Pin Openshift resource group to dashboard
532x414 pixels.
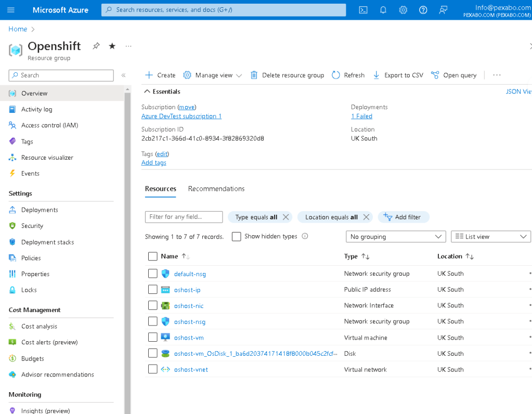click(x=96, y=46)
